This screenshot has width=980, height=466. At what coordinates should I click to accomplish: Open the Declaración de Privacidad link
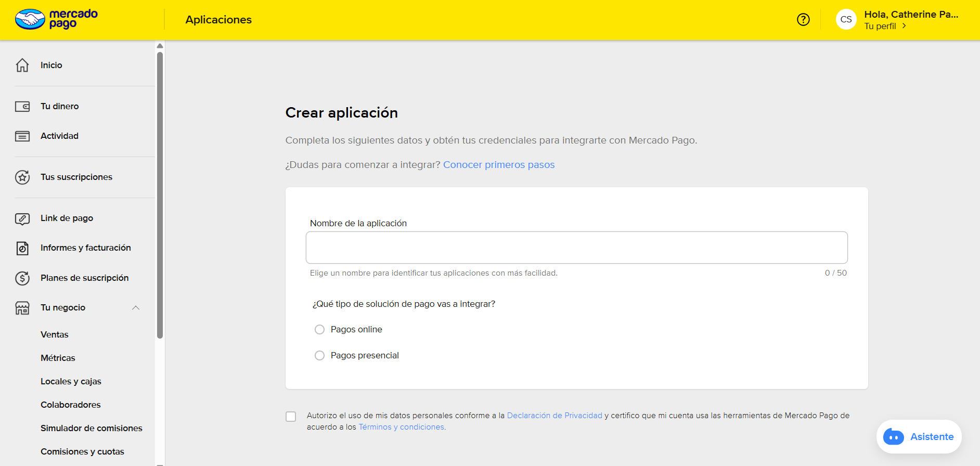(x=555, y=416)
